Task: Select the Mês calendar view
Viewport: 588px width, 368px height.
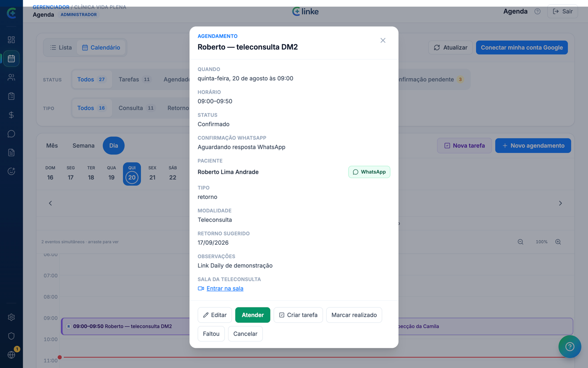Action: [52, 146]
